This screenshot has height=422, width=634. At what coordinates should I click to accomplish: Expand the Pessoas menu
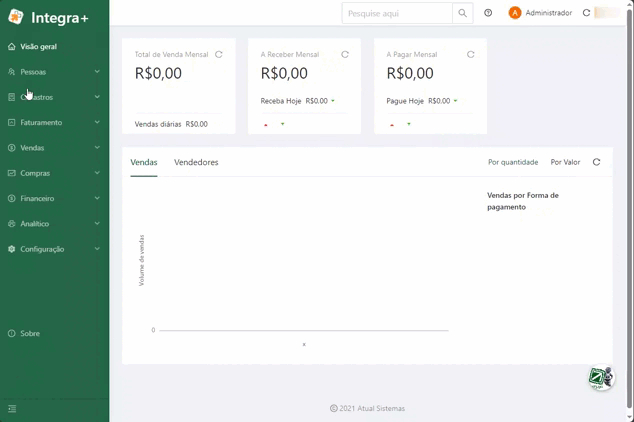coord(53,72)
